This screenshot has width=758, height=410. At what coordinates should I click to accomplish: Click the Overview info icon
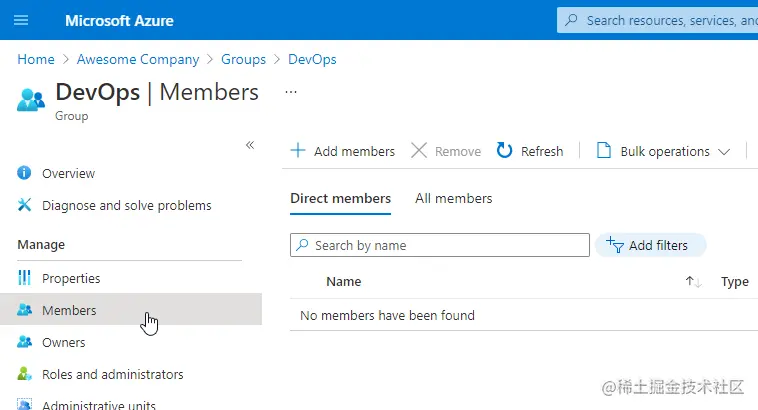point(24,173)
